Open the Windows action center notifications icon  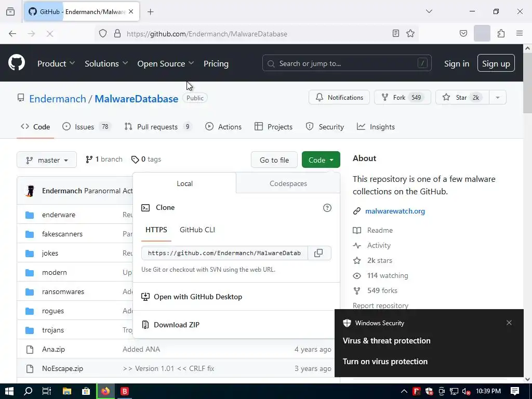[x=515, y=391]
